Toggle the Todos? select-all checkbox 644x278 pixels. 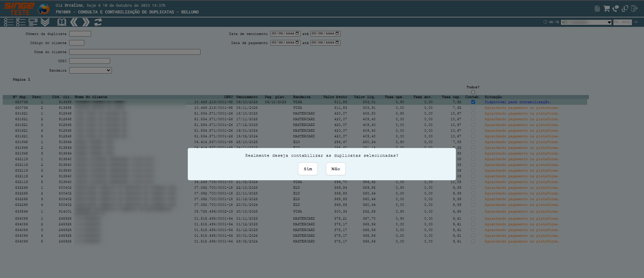[x=473, y=92]
